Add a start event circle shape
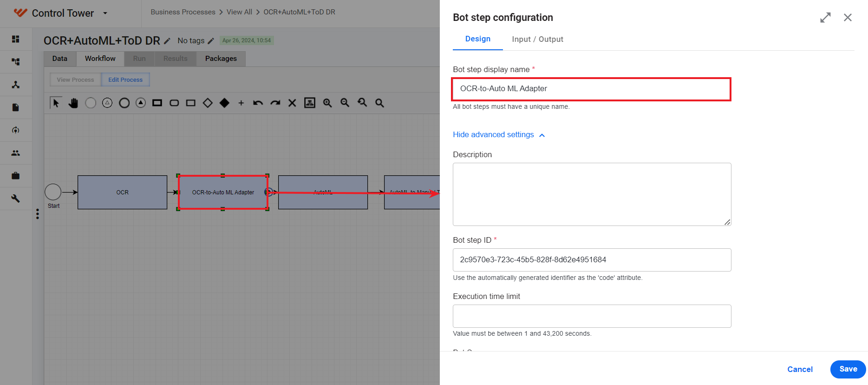The image size is (868, 385). pyautogui.click(x=91, y=103)
